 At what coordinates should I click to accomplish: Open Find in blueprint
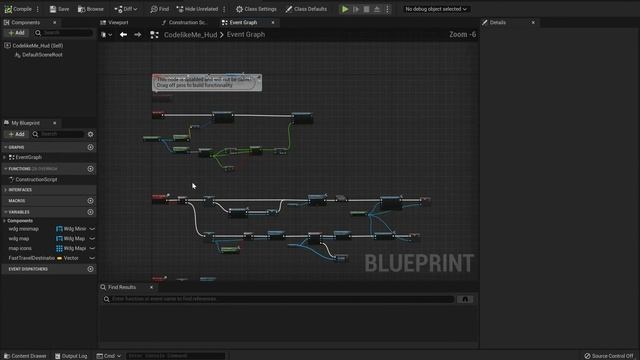tap(160, 9)
